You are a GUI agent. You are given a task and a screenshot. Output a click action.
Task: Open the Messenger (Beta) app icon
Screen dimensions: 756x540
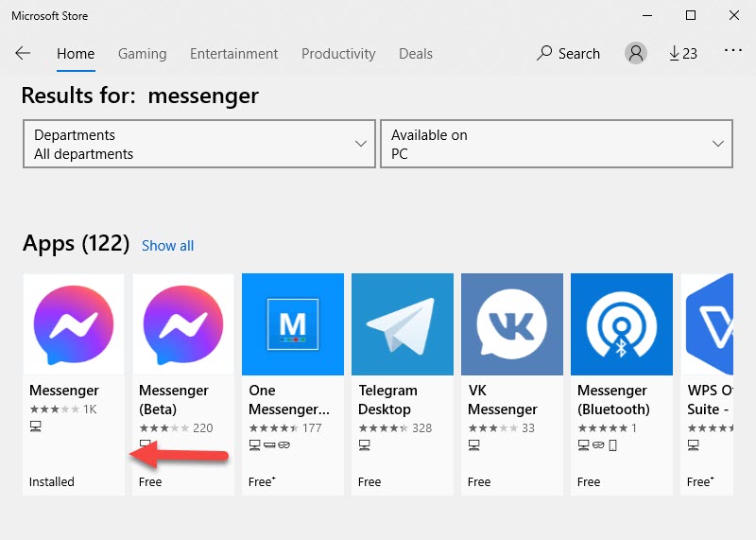(183, 324)
